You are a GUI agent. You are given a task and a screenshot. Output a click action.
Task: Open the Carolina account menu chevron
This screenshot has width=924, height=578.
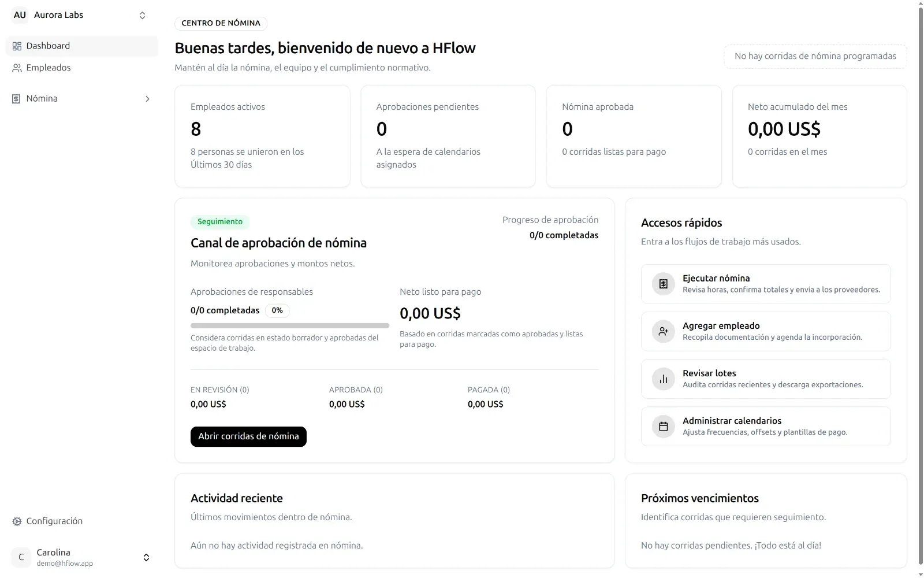tap(146, 557)
